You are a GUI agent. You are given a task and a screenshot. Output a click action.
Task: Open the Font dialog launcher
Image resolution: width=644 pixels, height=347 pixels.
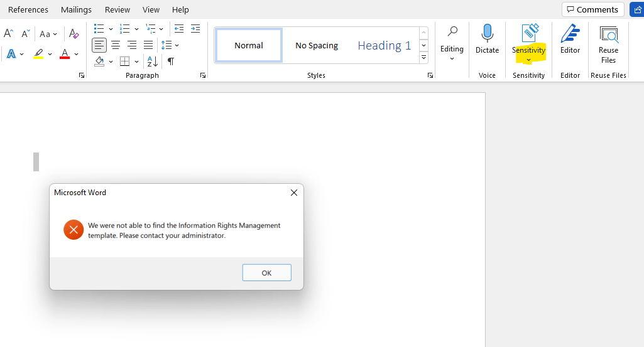(82, 75)
